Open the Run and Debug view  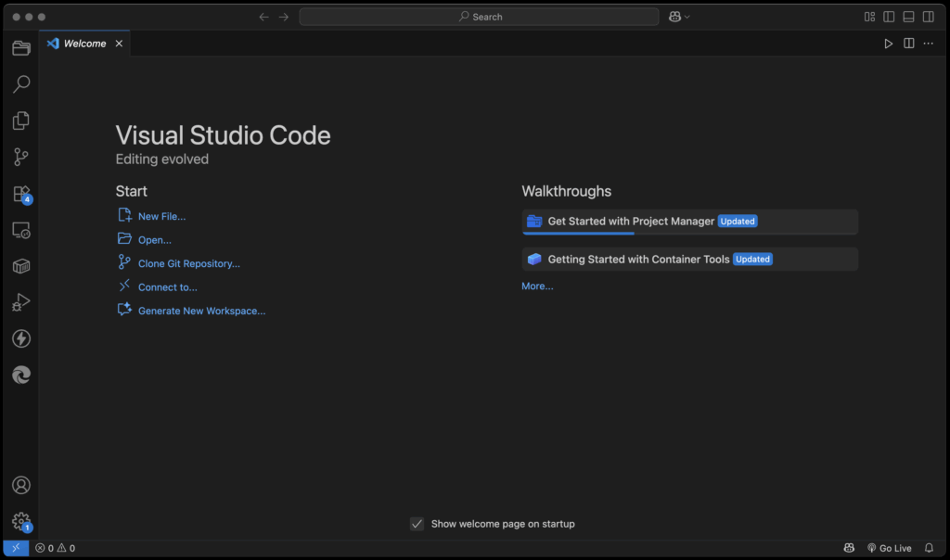[x=21, y=302]
